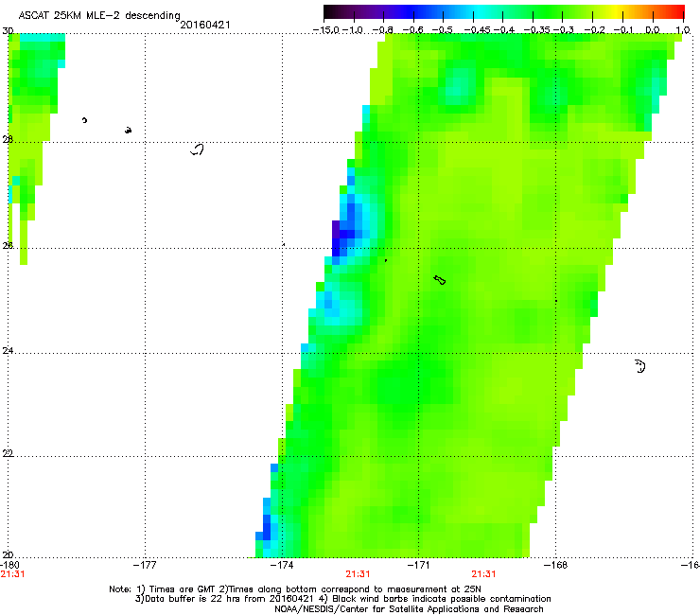
Task: Click the "-0.35" color scale label
Action: pos(536,30)
